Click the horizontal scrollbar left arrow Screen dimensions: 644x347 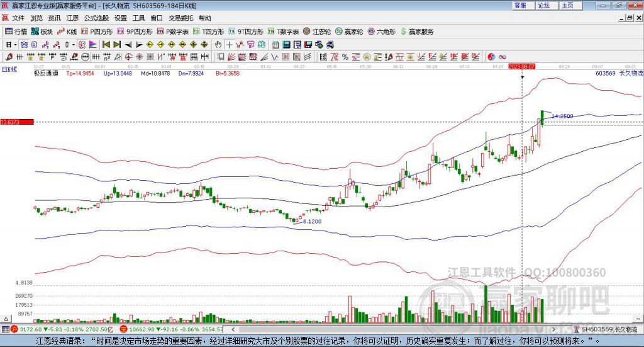pos(233,329)
